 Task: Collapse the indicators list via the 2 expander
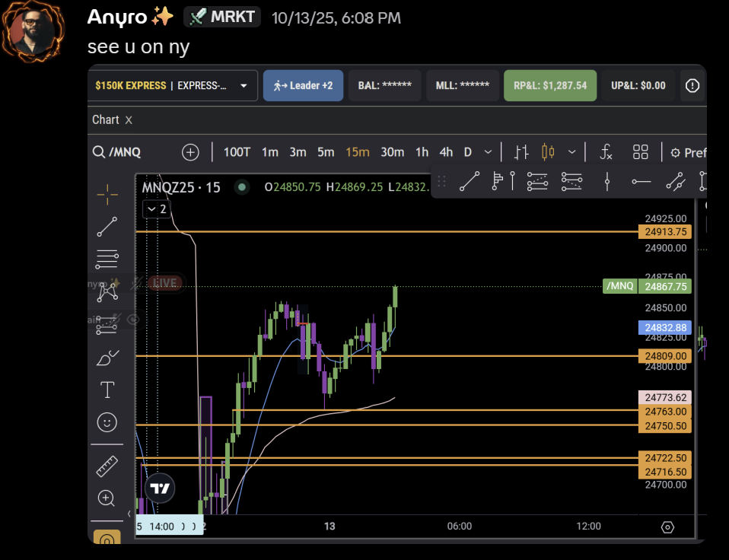pyautogui.click(x=156, y=208)
